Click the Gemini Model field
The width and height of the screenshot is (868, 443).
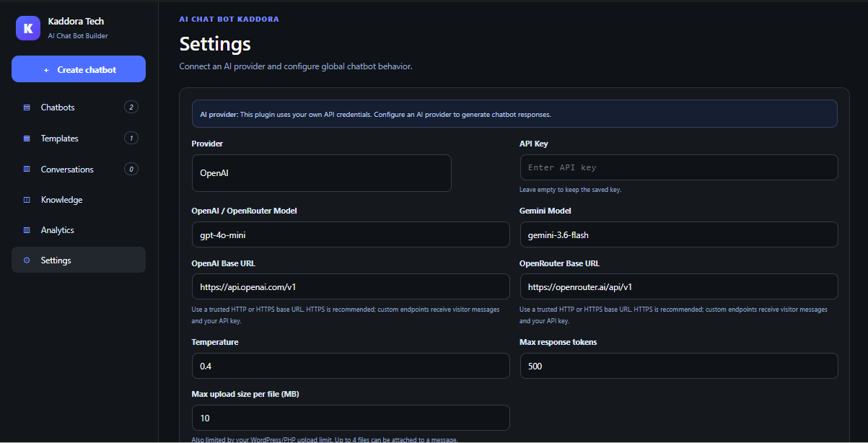tap(679, 234)
